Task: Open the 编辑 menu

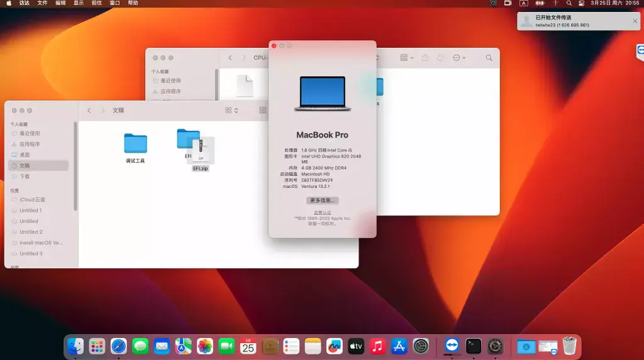Action: coord(60,3)
